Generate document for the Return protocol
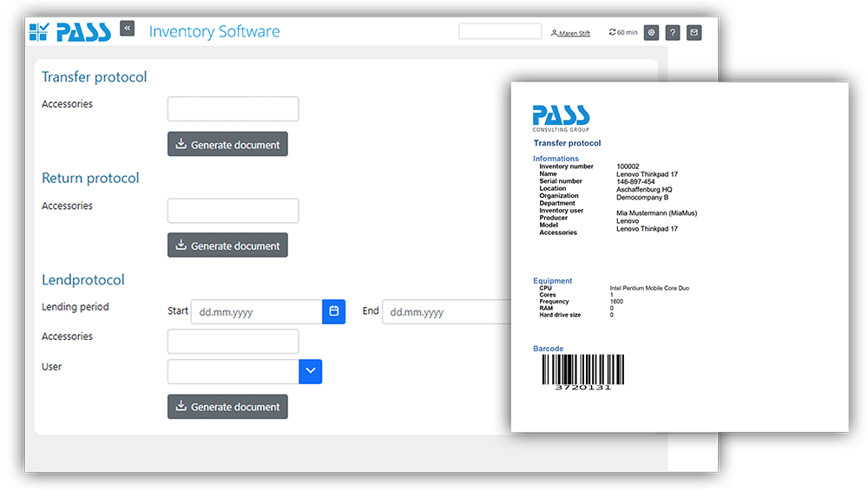 coord(227,245)
